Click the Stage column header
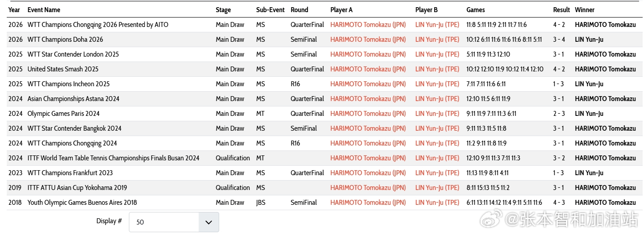Screen dimensions: 644x234 point(223,10)
